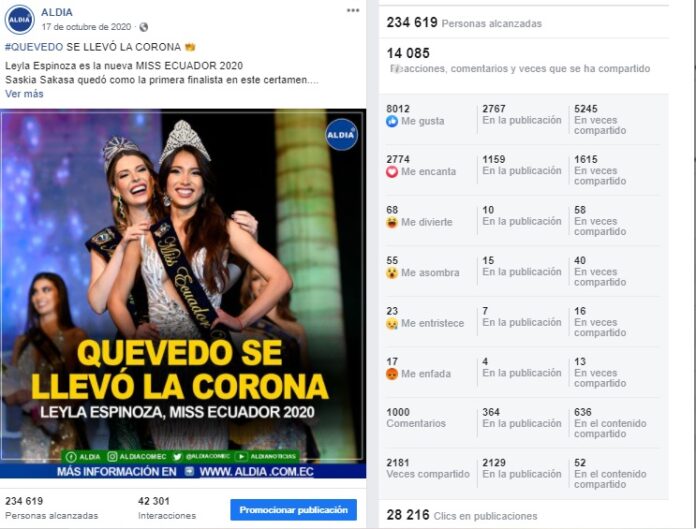This screenshot has width=696, height=529.
Task: Click the Me divierte laughing reaction icon
Action: point(392,222)
